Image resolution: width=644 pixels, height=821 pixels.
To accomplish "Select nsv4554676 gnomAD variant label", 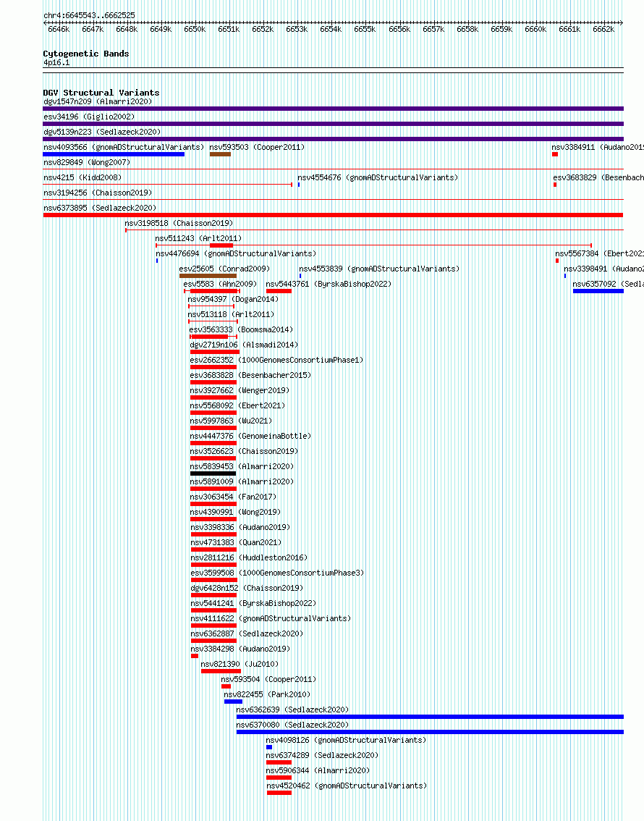I will coord(378,177).
